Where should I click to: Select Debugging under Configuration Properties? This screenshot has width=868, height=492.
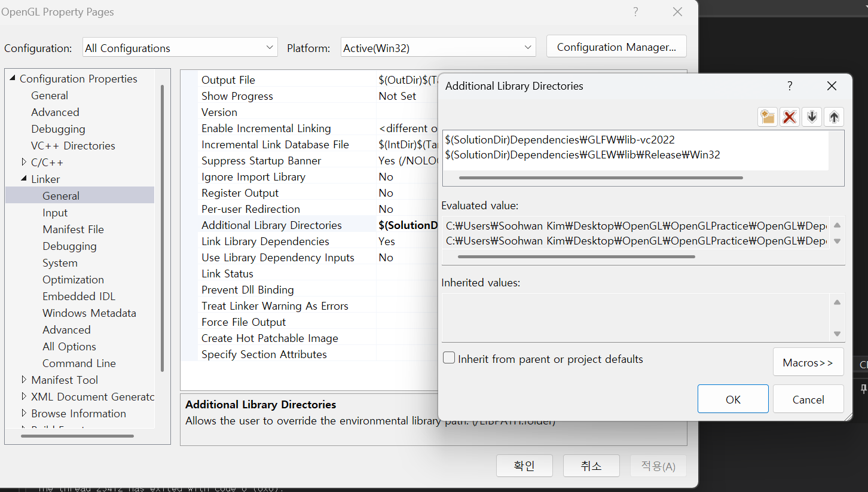click(x=58, y=129)
